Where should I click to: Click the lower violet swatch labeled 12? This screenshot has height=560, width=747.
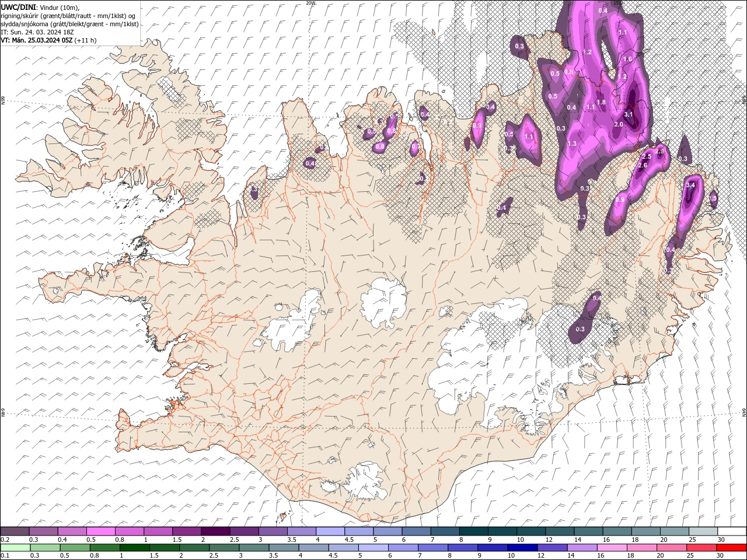pos(551,547)
